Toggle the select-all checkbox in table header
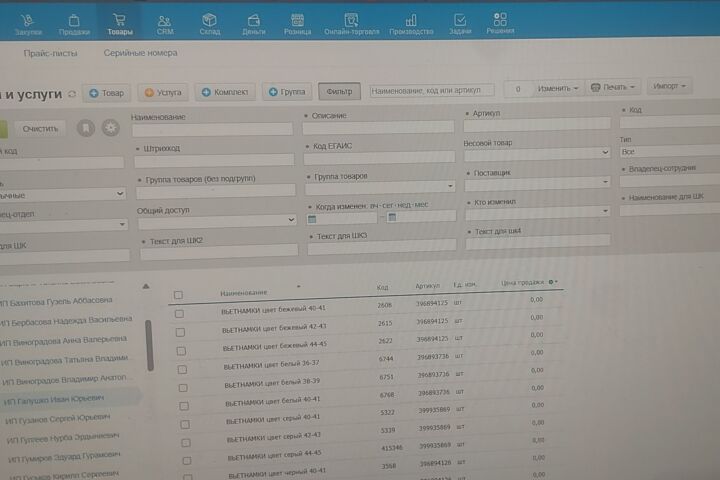Screen dimensions: 720x480 click(x=178, y=295)
